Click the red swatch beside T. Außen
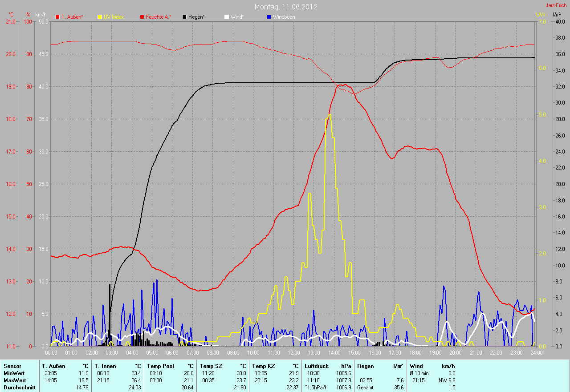Screen dimensions: 570x392 click(x=57, y=17)
